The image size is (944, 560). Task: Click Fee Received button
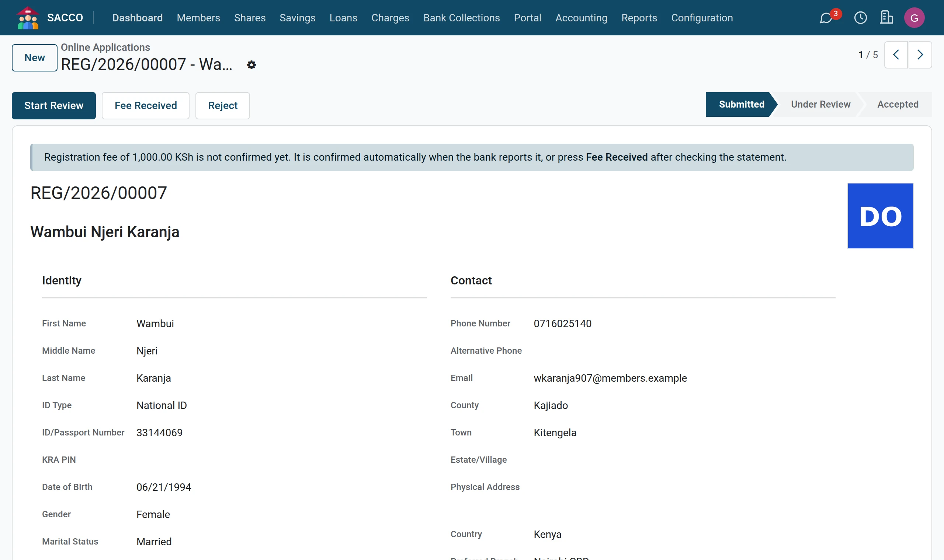(x=146, y=106)
